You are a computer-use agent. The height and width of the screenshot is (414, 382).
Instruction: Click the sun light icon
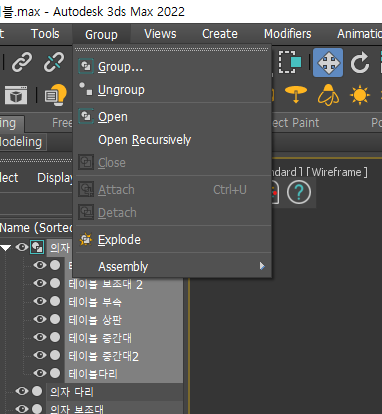360,95
